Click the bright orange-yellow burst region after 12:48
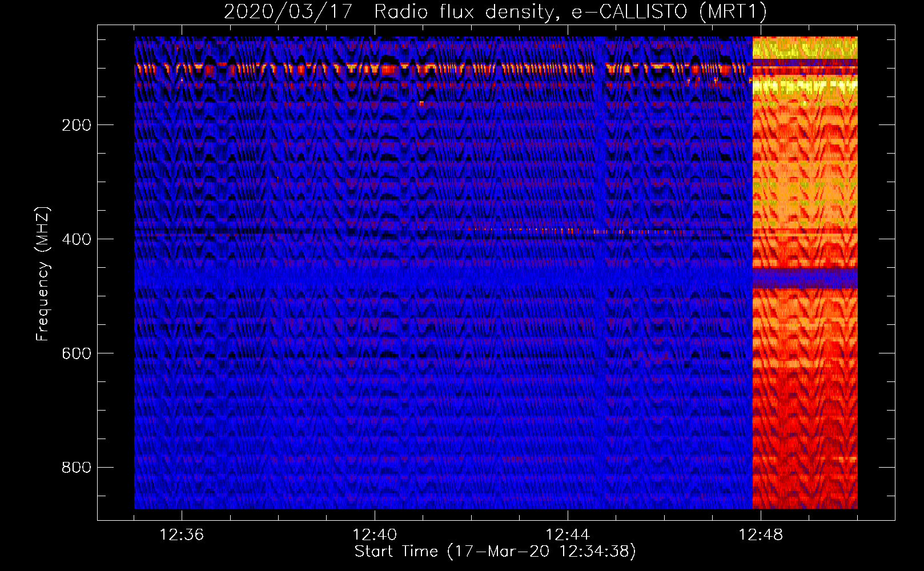This screenshot has width=924, height=571. 805,272
